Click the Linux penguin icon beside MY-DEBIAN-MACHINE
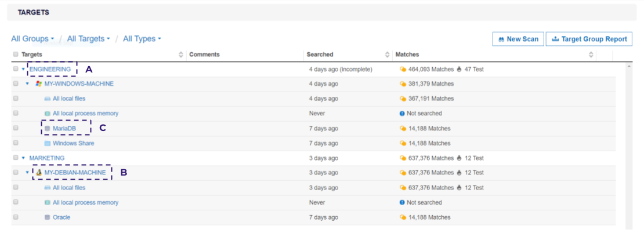The image size is (644, 233). click(39, 173)
